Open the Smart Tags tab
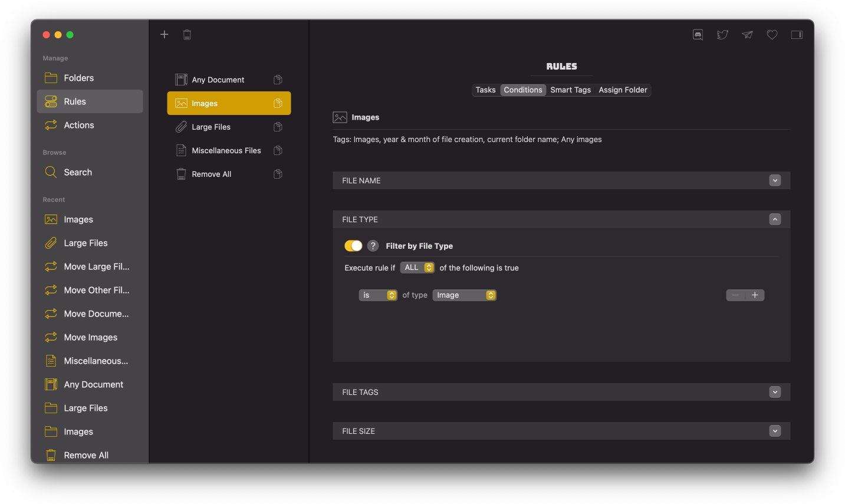This screenshot has height=504, width=845. coord(570,90)
